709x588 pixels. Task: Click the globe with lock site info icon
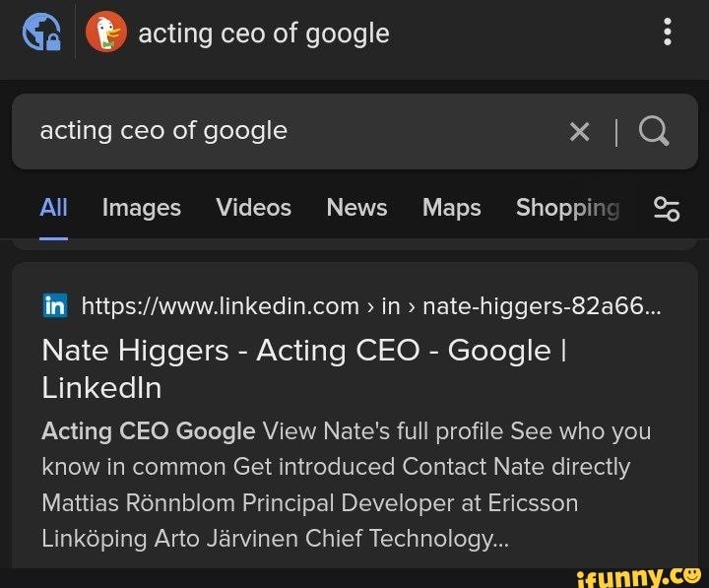39,33
